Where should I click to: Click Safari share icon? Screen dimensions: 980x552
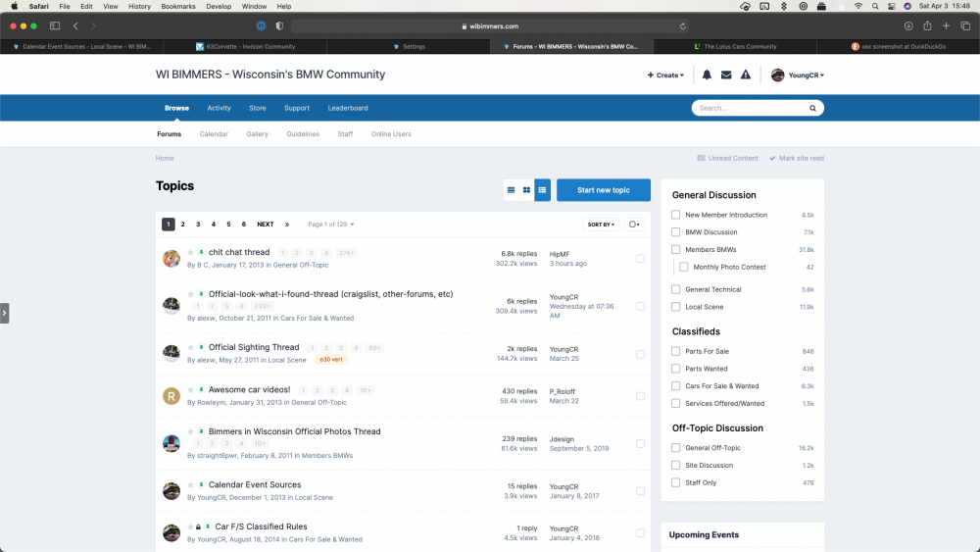[x=927, y=26]
